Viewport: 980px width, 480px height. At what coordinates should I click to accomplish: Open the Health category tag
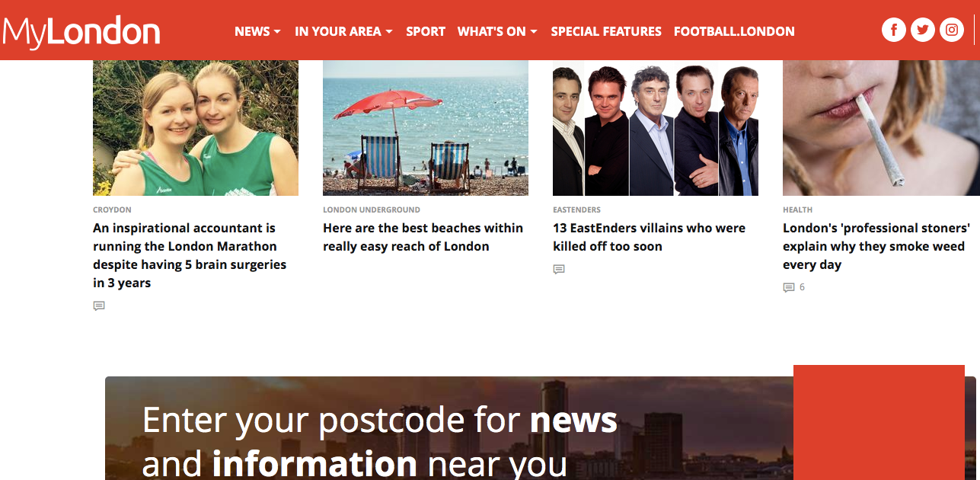(797, 210)
